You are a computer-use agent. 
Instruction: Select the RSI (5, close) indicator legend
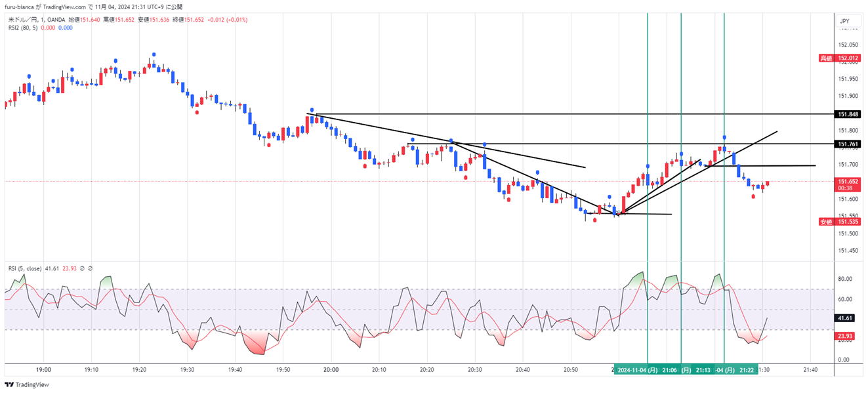25,268
